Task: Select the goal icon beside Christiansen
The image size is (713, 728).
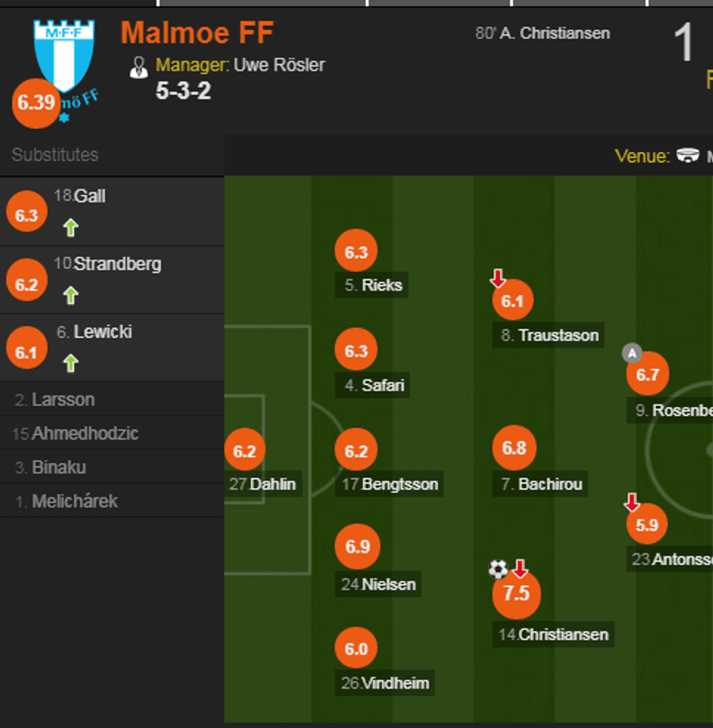Action: click(x=498, y=569)
